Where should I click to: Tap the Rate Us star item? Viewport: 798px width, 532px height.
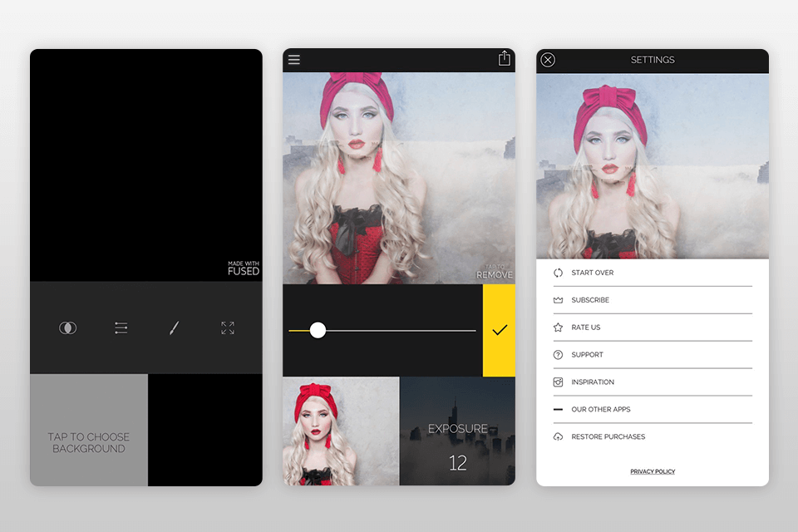pyautogui.click(x=585, y=328)
